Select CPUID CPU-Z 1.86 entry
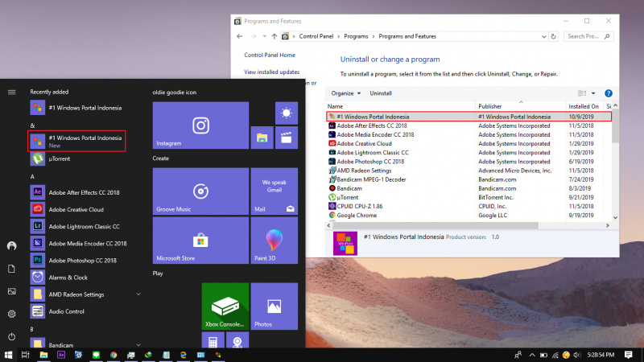The height and width of the screenshot is (362, 644). [469, 206]
